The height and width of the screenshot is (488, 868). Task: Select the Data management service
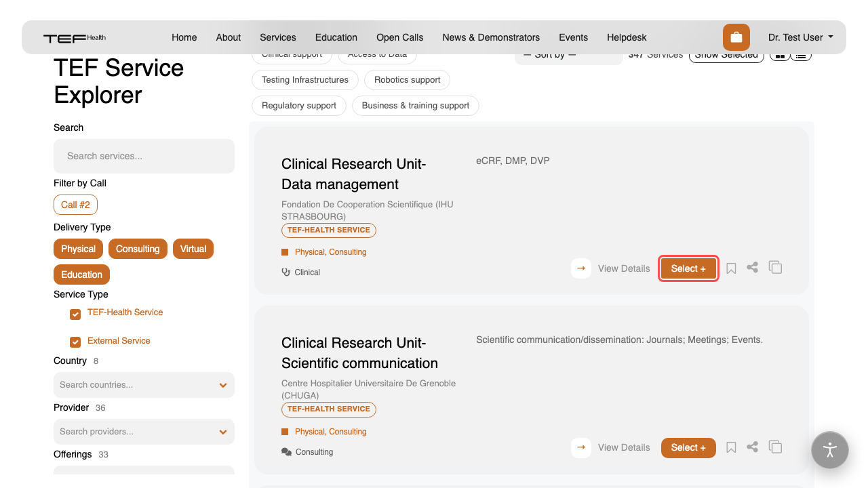click(688, 268)
